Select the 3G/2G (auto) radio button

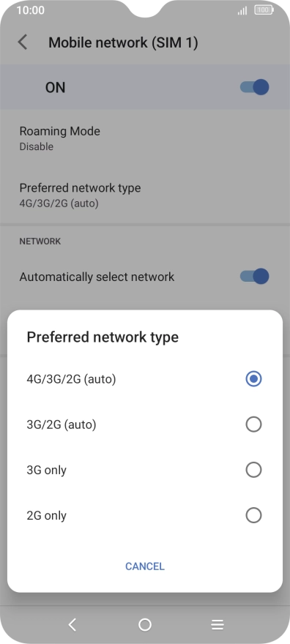coord(253,424)
